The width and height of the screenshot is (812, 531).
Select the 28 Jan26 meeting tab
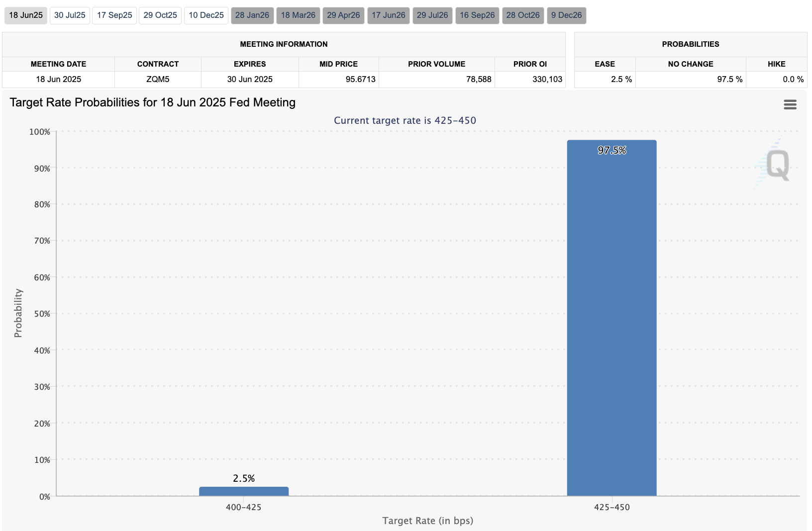coord(252,15)
